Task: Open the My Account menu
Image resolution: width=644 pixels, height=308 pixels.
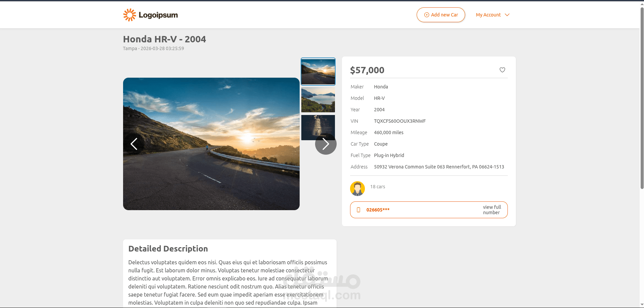Action: coord(488,15)
